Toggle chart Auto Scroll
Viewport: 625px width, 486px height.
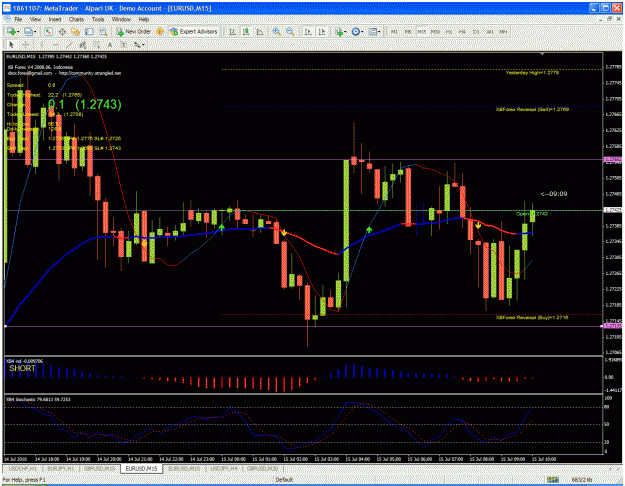[308, 31]
